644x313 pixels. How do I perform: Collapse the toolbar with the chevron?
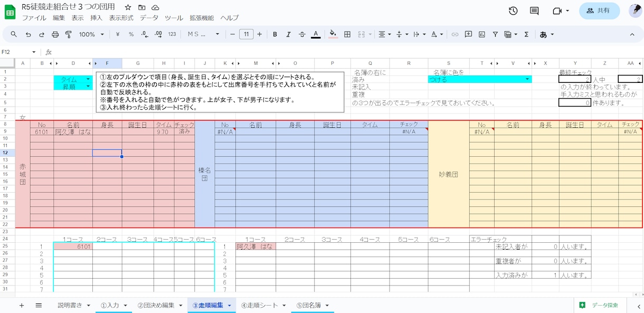pos(632,34)
